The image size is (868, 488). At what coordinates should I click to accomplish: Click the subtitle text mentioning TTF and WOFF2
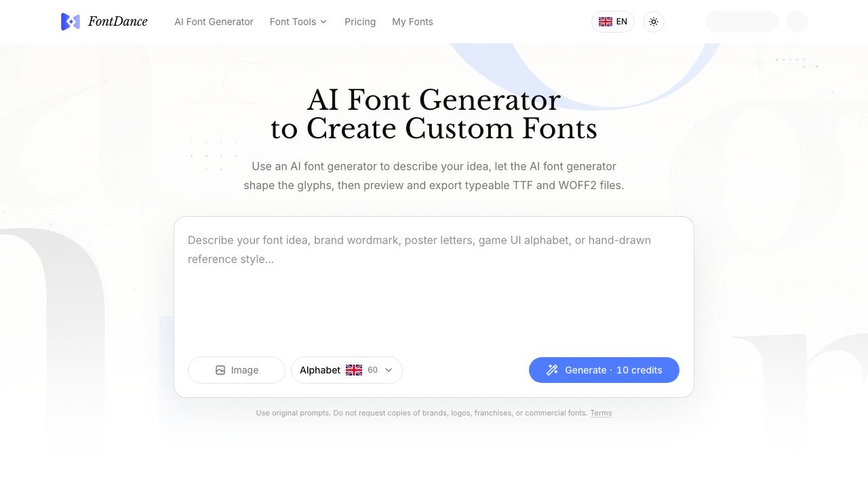click(434, 176)
